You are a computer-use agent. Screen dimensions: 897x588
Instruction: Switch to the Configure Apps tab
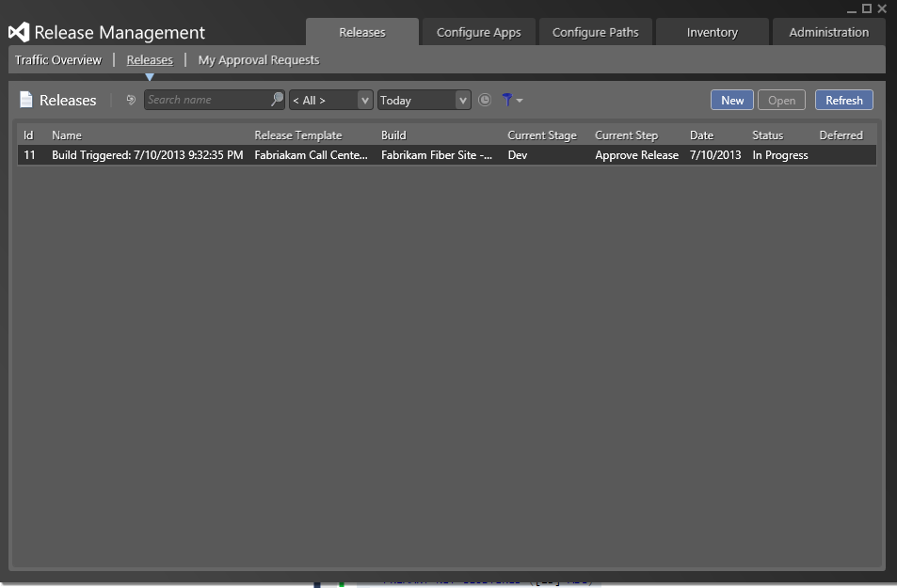pos(479,32)
